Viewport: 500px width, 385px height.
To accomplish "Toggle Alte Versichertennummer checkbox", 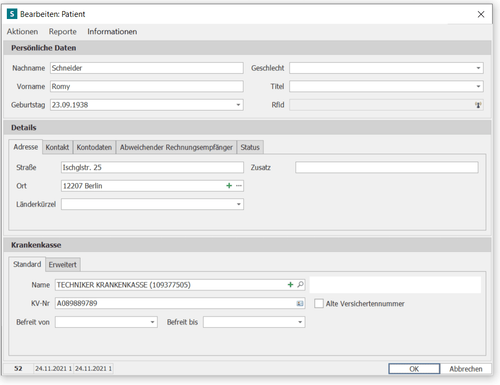I will 319,304.
